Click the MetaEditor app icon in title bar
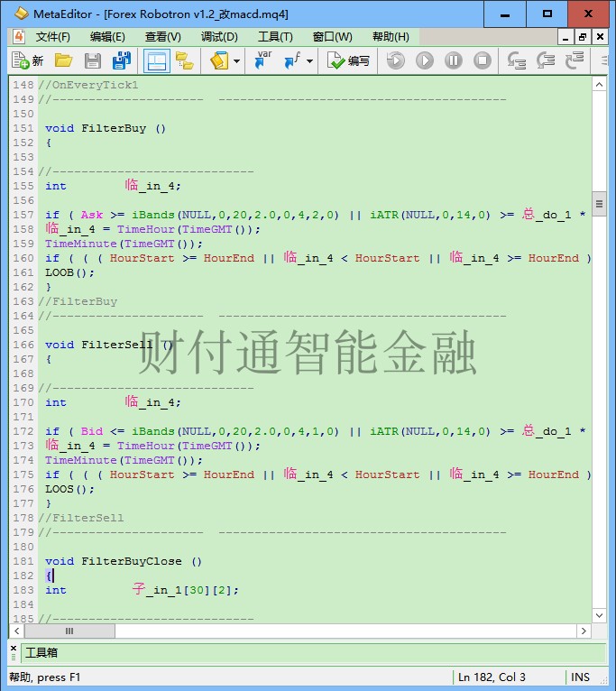 21,14
